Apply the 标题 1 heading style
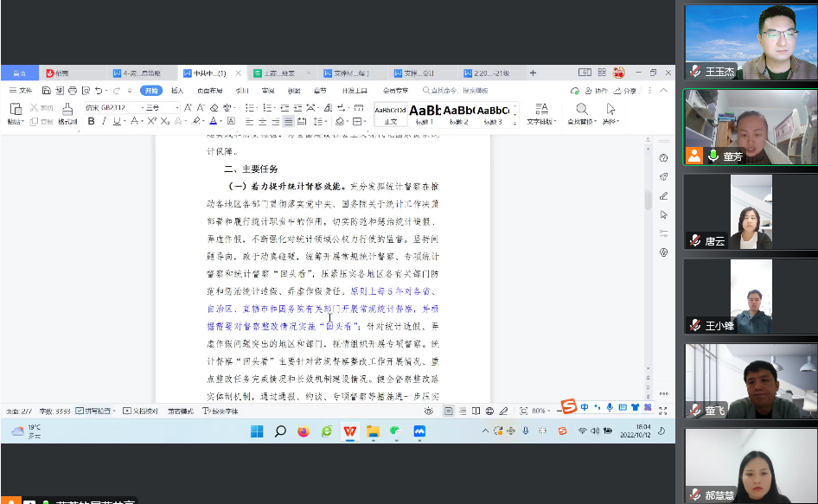 coord(425,115)
